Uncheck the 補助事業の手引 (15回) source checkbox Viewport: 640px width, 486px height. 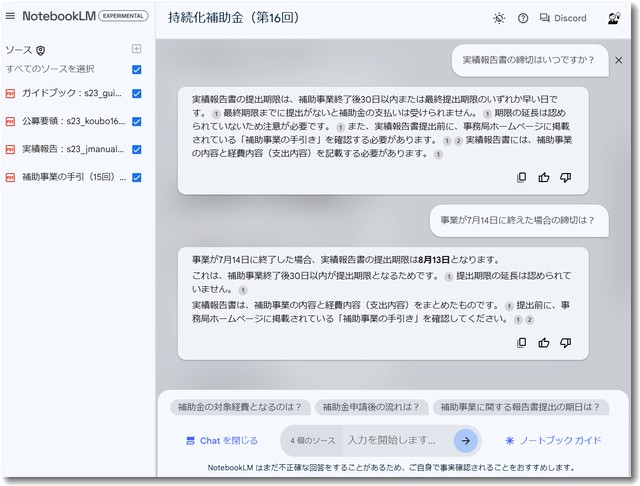coord(137,178)
